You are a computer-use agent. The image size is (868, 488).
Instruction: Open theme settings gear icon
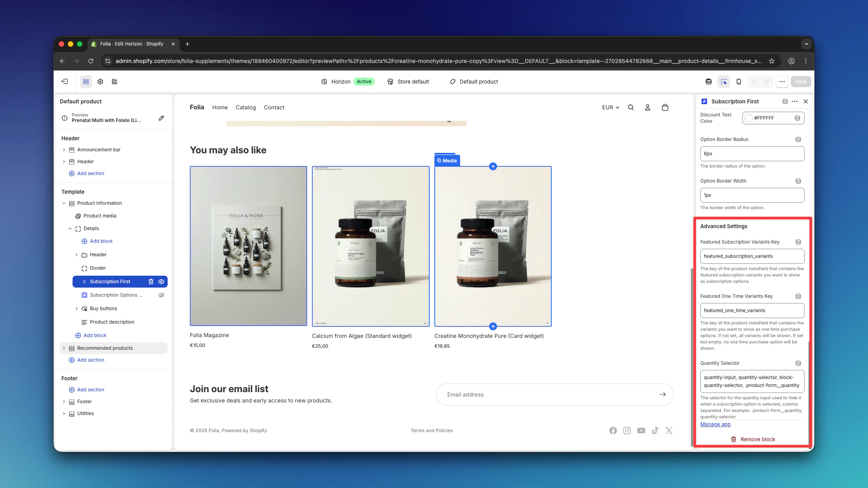(x=100, y=82)
